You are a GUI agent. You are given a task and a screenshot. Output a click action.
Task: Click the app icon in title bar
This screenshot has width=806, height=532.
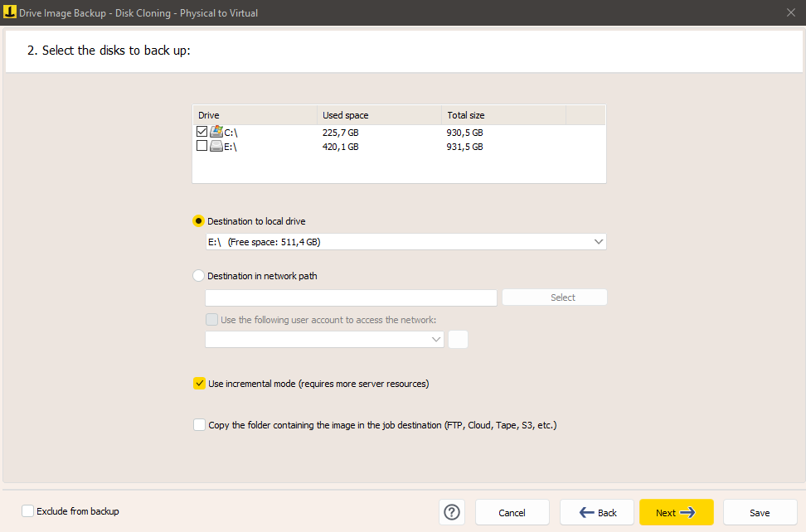pyautogui.click(x=11, y=12)
